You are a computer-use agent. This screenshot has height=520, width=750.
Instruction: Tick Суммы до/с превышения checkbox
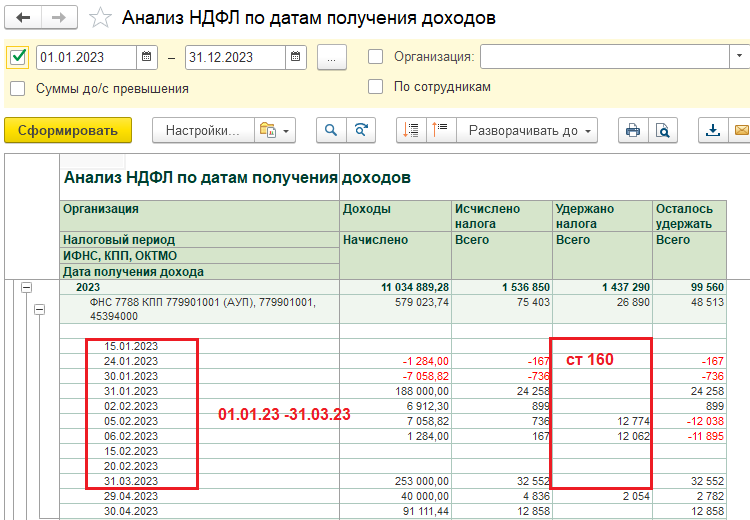click(17, 88)
